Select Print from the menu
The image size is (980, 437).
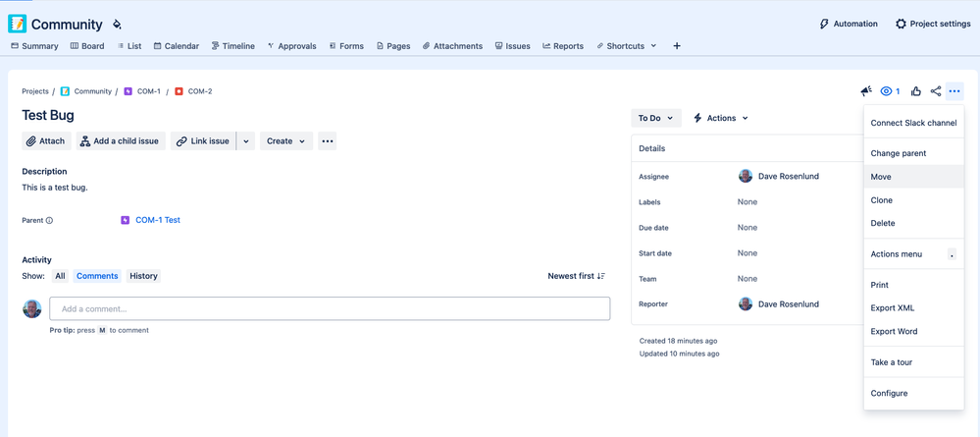913,285
